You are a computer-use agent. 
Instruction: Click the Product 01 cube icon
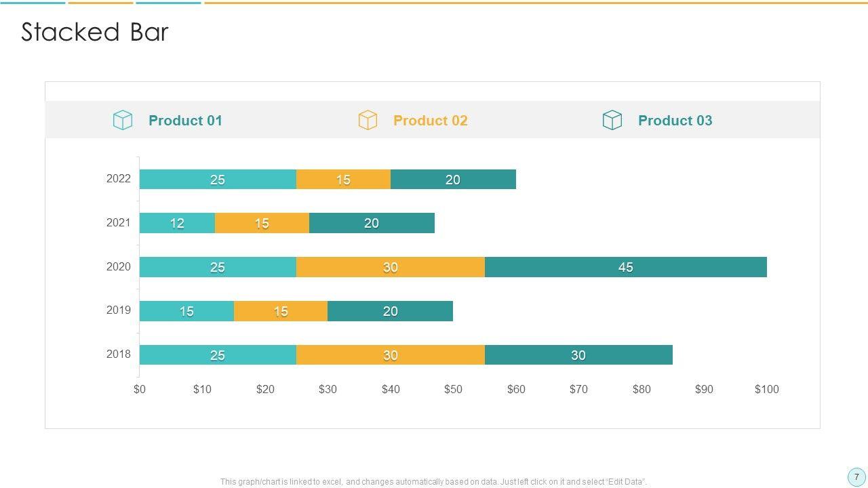[x=123, y=121]
